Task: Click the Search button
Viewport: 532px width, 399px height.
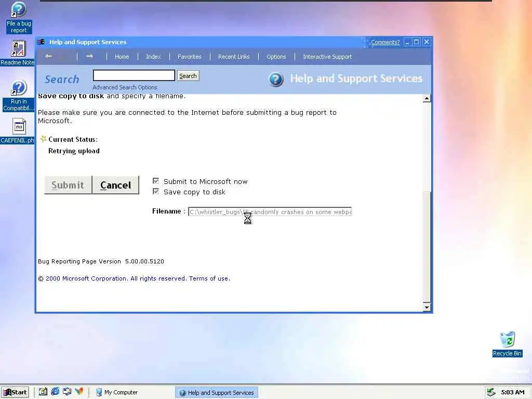Action: point(188,76)
